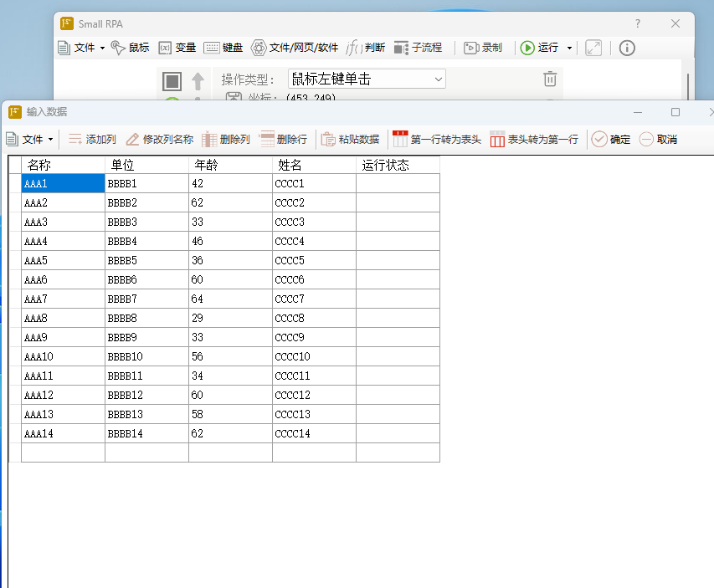Click the trash delete step icon

tap(550, 79)
